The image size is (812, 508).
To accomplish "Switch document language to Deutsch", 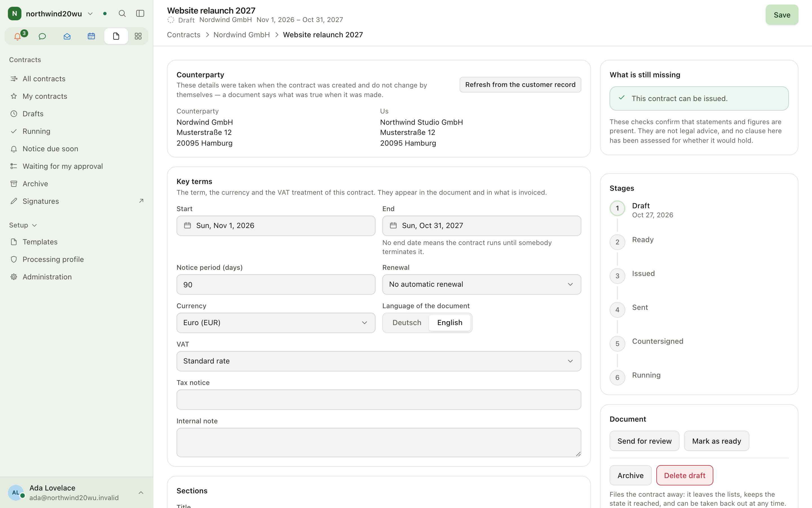I will tap(407, 323).
